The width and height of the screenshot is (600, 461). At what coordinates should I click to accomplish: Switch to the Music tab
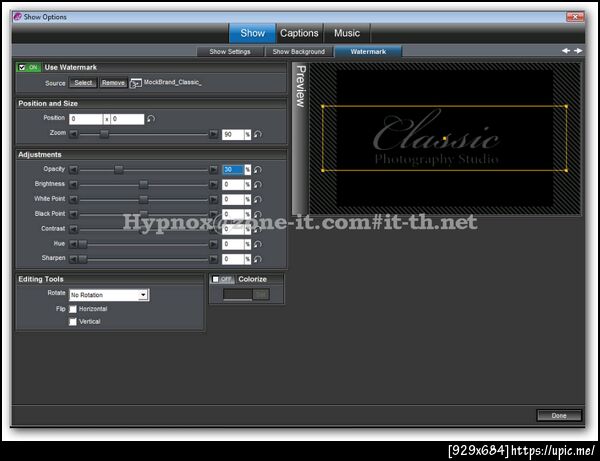[x=347, y=33]
